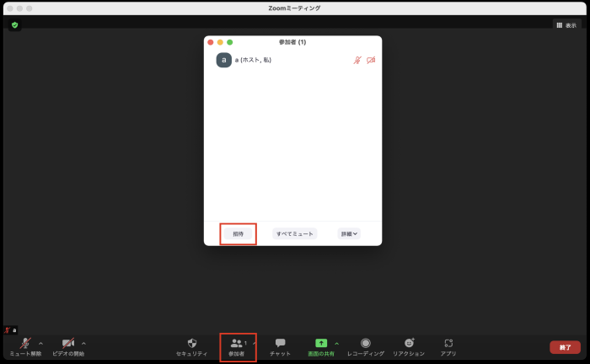Click green encryption shield icon
Viewport: 590px width, 364px height.
(x=14, y=24)
